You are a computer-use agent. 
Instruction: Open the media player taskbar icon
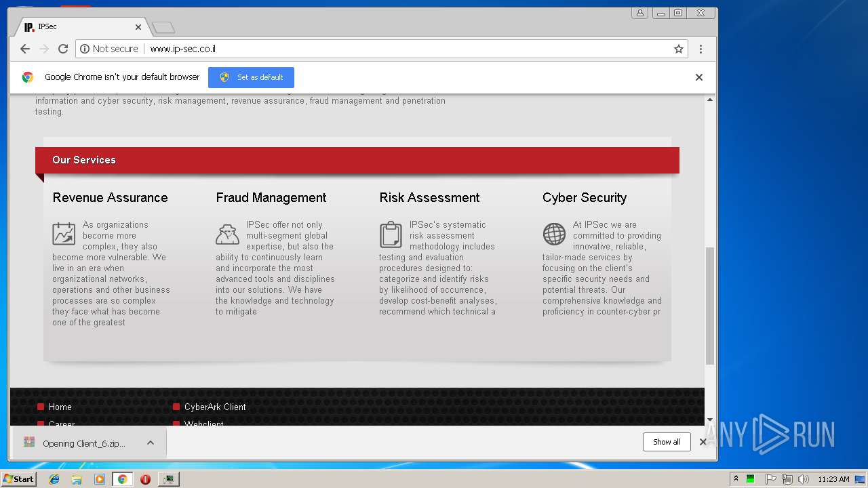100,479
